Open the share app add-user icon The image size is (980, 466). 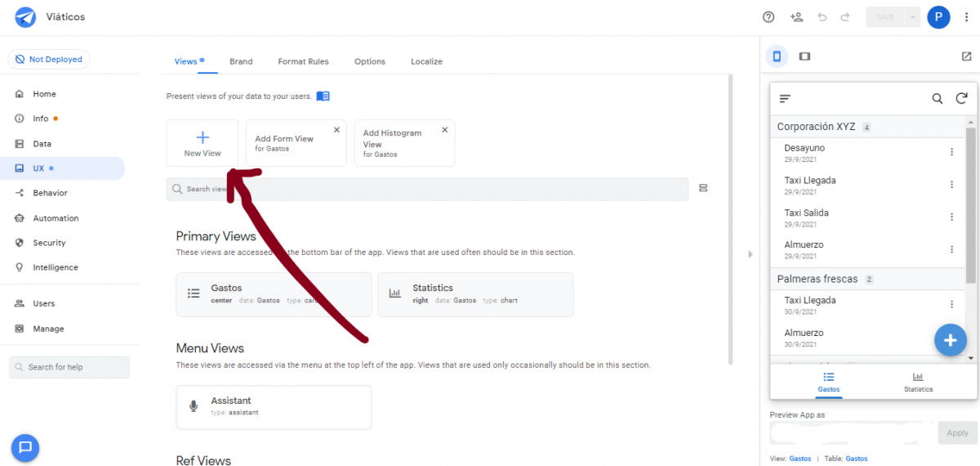point(796,16)
